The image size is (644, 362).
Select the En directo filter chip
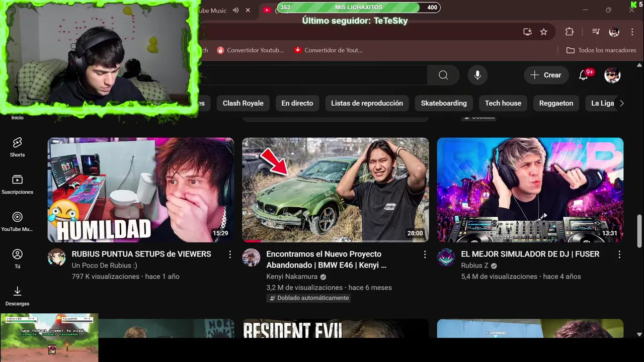pyautogui.click(x=297, y=103)
